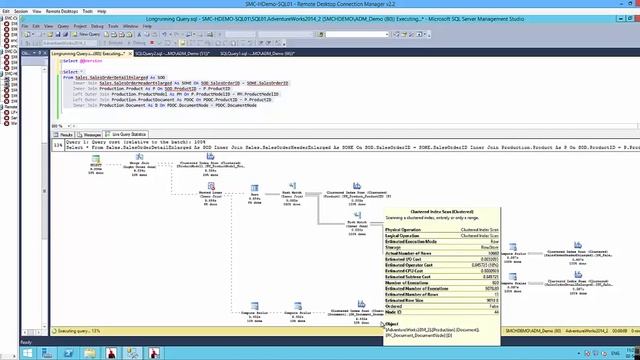Click the red Cancel Executing Query icon

pyautogui.click(x=152, y=43)
